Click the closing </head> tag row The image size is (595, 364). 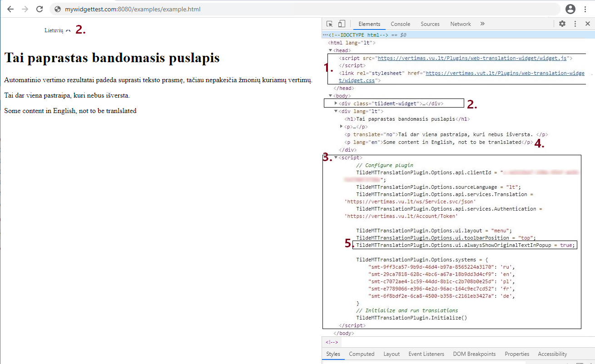(x=343, y=89)
